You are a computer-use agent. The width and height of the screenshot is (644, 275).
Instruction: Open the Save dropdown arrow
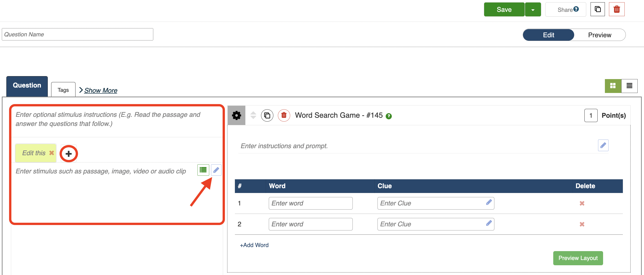(x=533, y=10)
